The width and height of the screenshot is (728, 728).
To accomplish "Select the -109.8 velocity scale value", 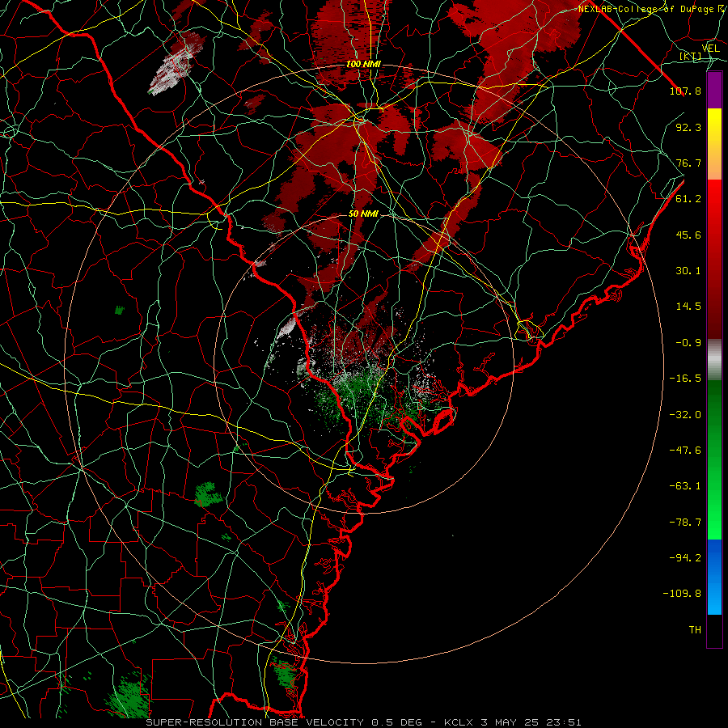I will click(x=682, y=594).
